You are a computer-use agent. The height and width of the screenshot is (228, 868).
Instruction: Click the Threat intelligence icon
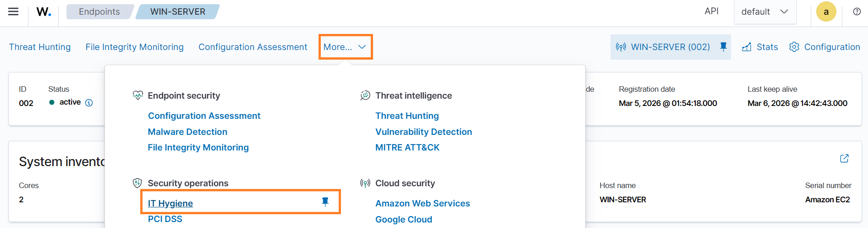pyautogui.click(x=365, y=95)
